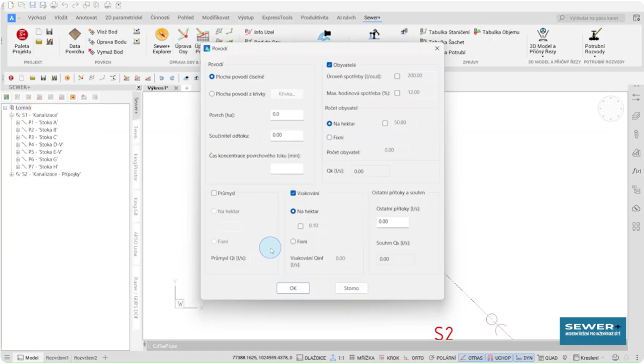
Task: Launch Sewer+ Explorer from the ribbon
Action: 162,35
